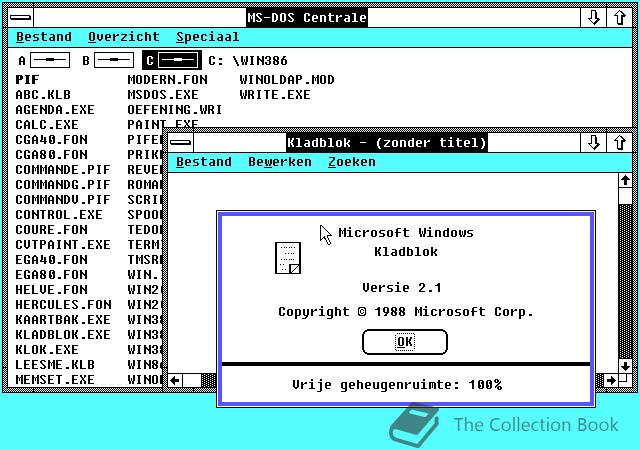The height and width of the screenshot is (450, 640).
Task: Click Kladblok horizontal scroll right arrow
Action: [x=611, y=381]
